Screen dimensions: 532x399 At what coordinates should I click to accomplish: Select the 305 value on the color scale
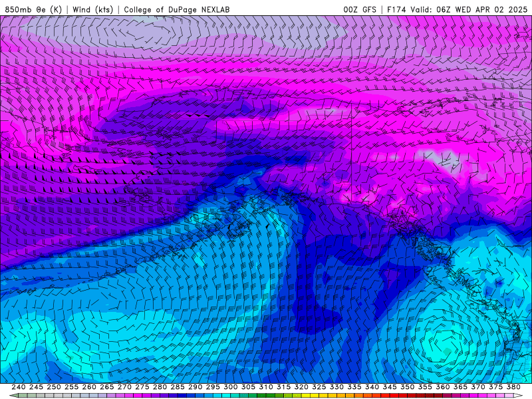pos(248,387)
